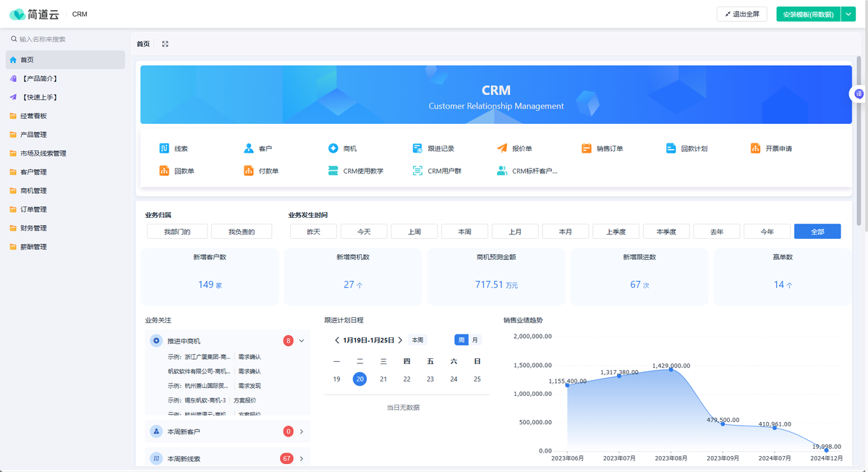Switch calendar to 周 view

tap(461, 340)
